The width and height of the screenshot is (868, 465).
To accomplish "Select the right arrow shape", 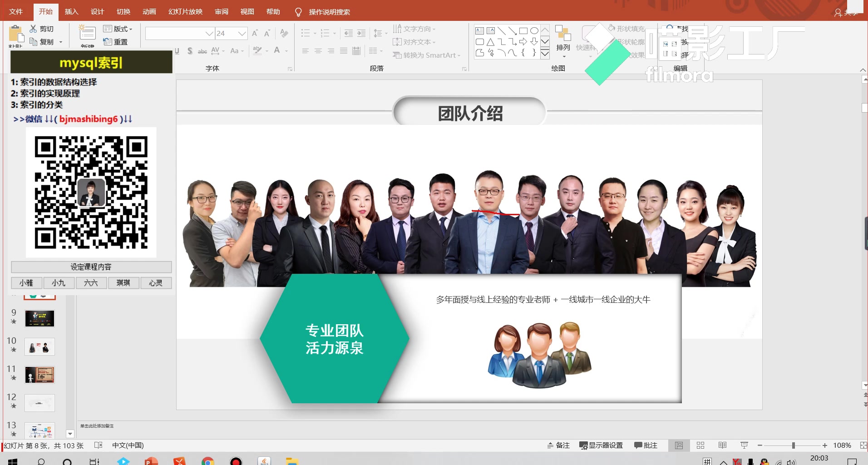I will tap(523, 42).
